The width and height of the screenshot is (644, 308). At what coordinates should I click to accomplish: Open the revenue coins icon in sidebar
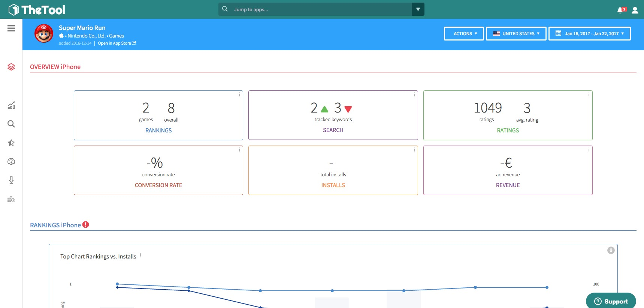(x=11, y=199)
